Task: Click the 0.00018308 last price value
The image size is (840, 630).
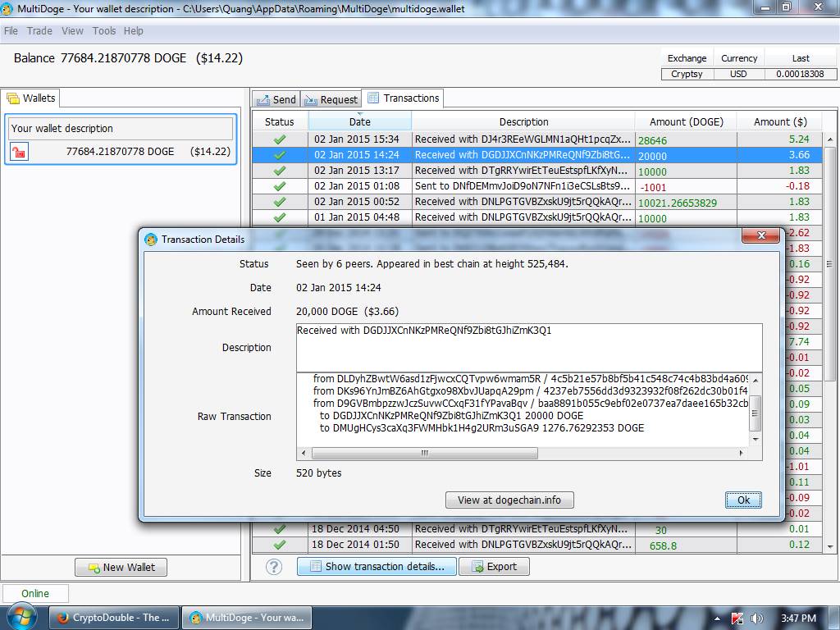Action: point(800,74)
